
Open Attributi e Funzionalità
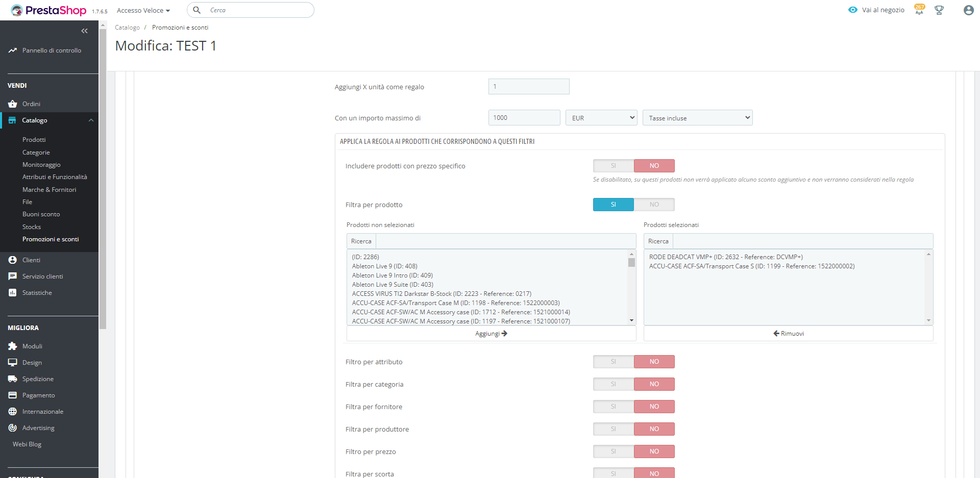55,177
